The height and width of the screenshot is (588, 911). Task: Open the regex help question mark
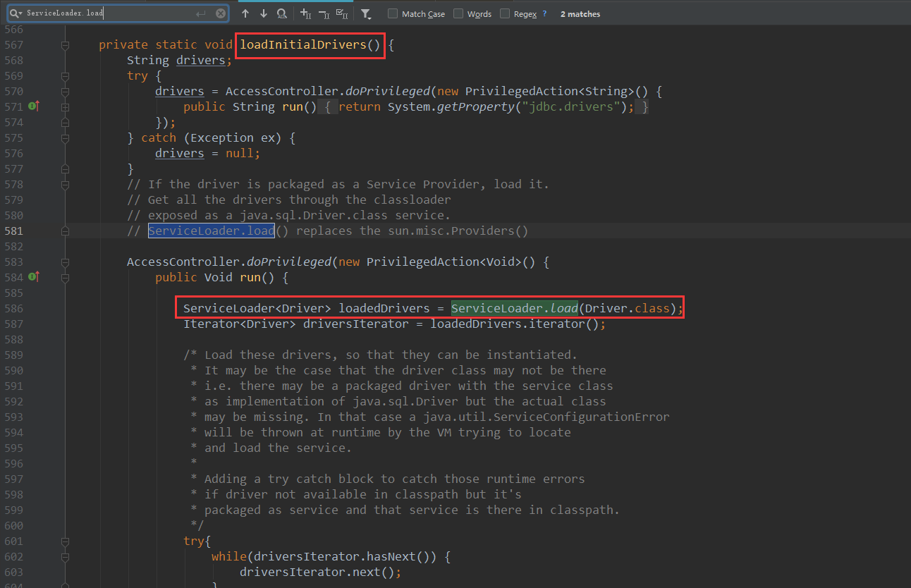pyautogui.click(x=544, y=13)
